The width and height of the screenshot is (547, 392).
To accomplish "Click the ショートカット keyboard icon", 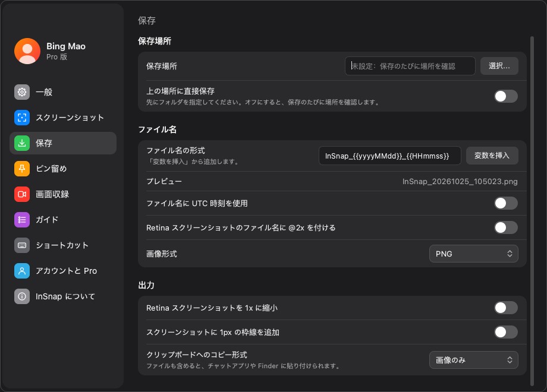I will [22, 245].
